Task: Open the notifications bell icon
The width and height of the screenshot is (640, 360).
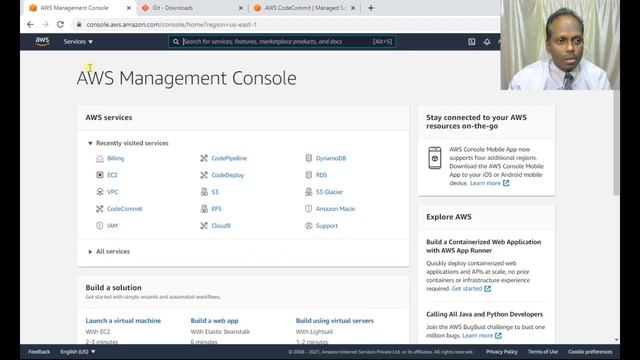Action: tap(487, 42)
